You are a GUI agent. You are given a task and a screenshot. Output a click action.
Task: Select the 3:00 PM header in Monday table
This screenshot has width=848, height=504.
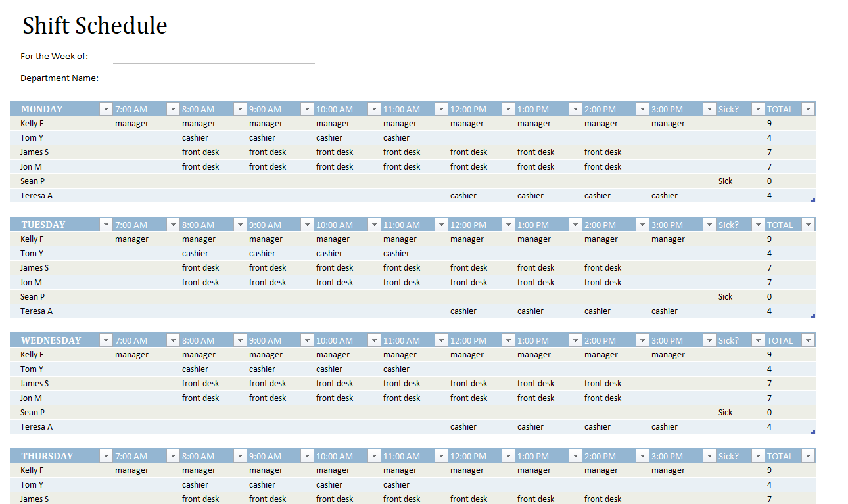667,109
